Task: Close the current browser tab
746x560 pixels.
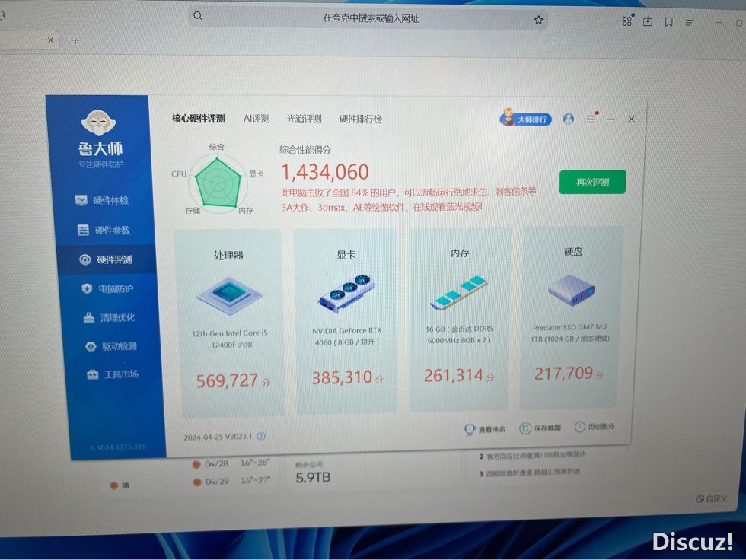Action: pyautogui.click(x=50, y=40)
